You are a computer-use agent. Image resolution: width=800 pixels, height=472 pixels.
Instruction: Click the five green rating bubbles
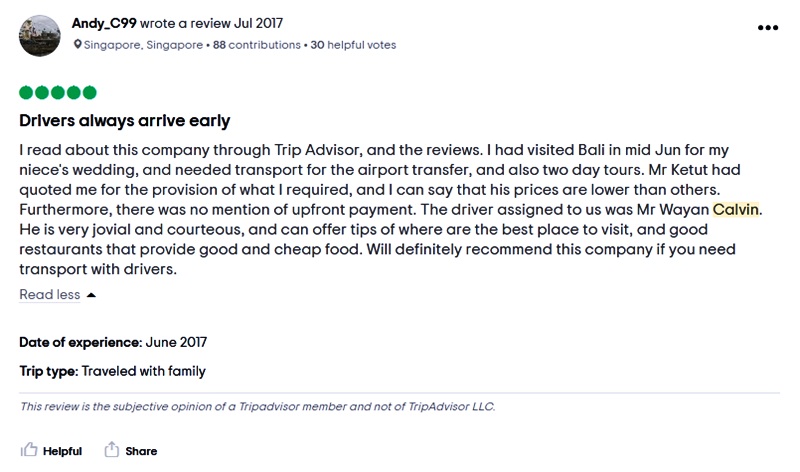(58, 93)
